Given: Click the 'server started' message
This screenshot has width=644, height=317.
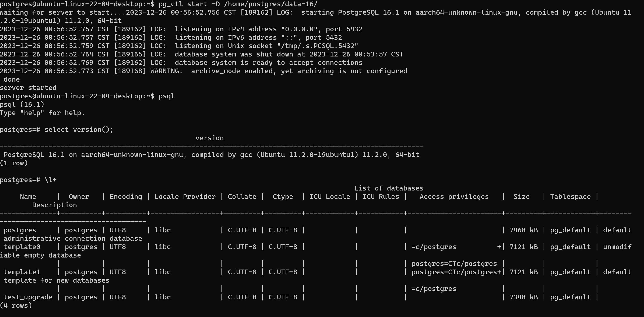Looking at the screenshot, I should tap(28, 88).
